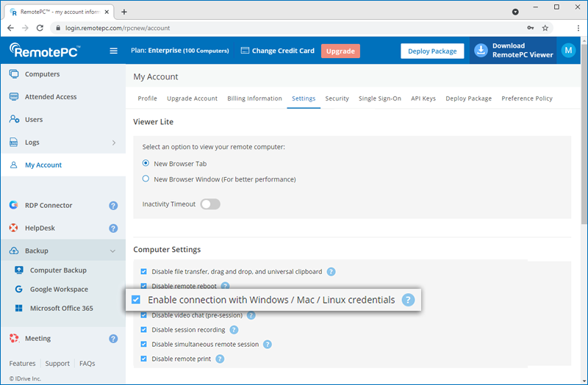
Task: Open the Chrome three-dot menu
Action: (578, 28)
